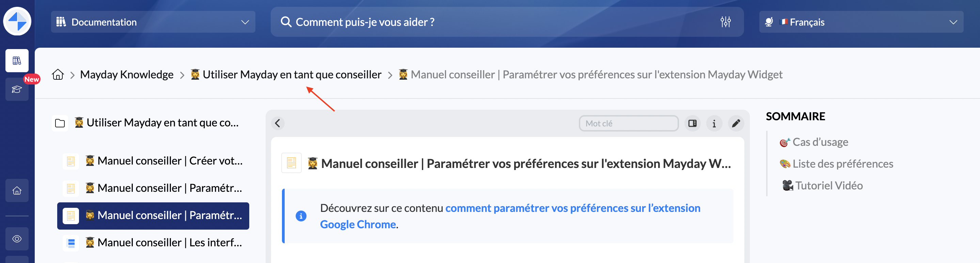Image resolution: width=980 pixels, height=263 pixels.
Task: Toggle the eye preview icon in sidebar
Action: click(x=17, y=238)
